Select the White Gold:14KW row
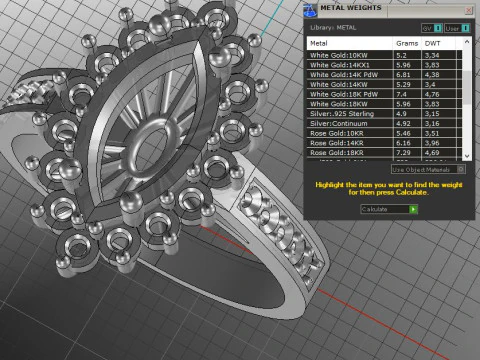 pyautogui.click(x=384, y=84)
